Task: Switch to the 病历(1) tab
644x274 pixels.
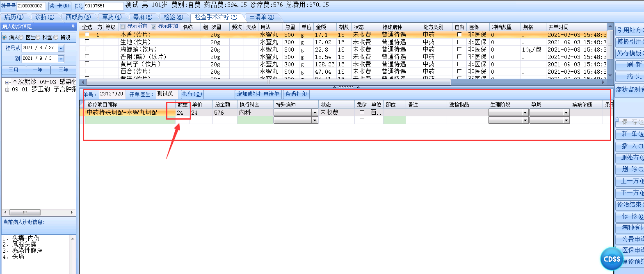Action: pyautogui.click(x=14, y=17)
